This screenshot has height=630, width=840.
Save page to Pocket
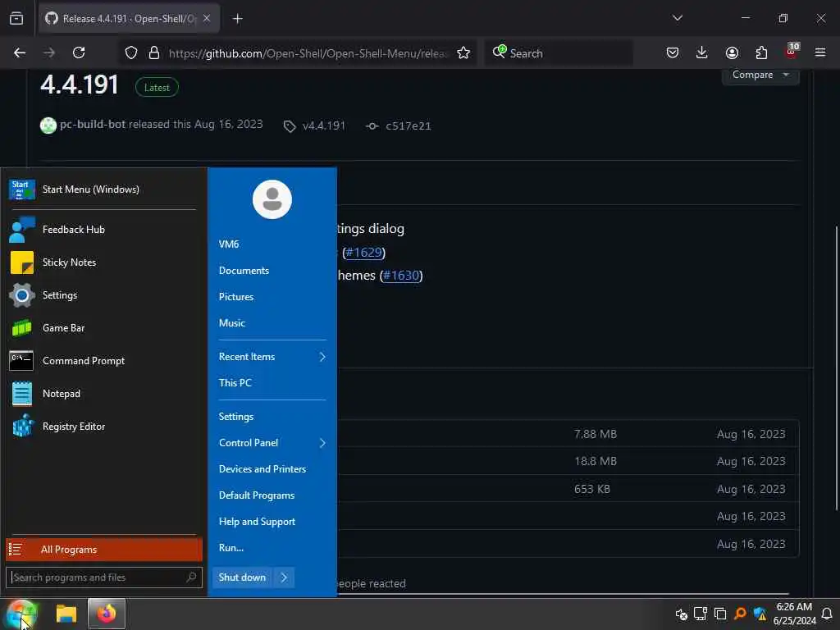673,52
